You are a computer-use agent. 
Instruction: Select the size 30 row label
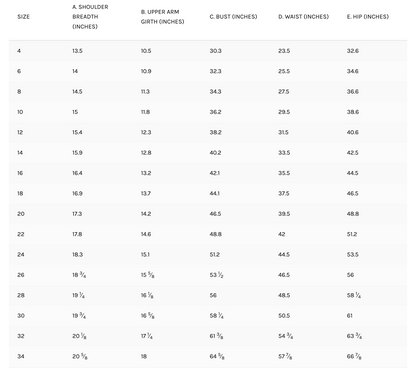coord(21,316)
